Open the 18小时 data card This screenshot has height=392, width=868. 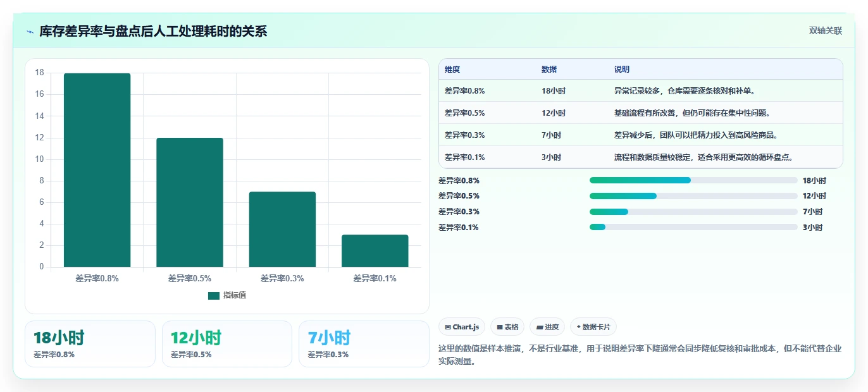(90, 344)
